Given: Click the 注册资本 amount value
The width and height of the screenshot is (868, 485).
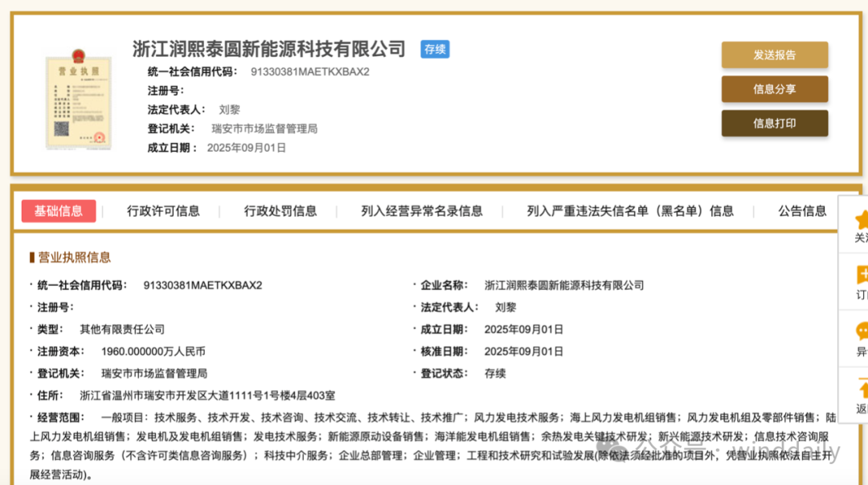Looking at the screenshot, I should tap(153, 351).
